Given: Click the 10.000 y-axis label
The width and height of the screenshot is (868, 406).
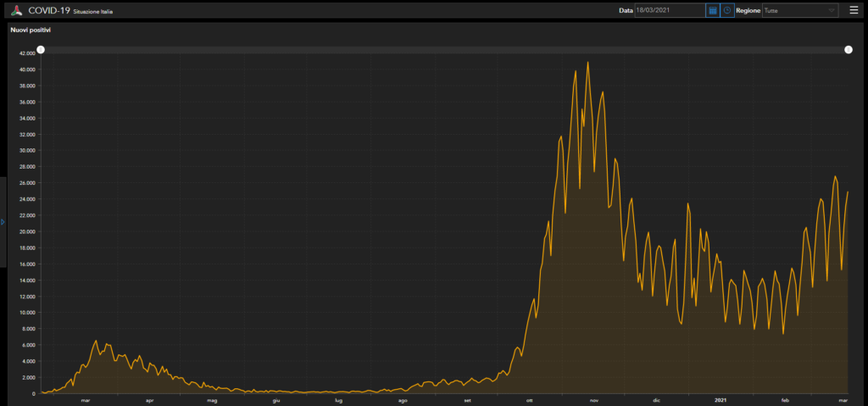Looking at the screenshot, I should click(28, 313).
